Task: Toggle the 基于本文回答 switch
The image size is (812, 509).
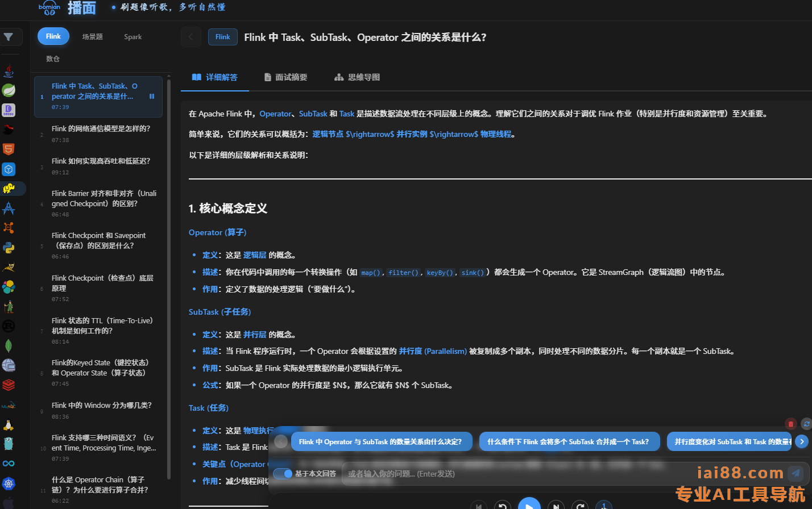Action: click(283, 474)
